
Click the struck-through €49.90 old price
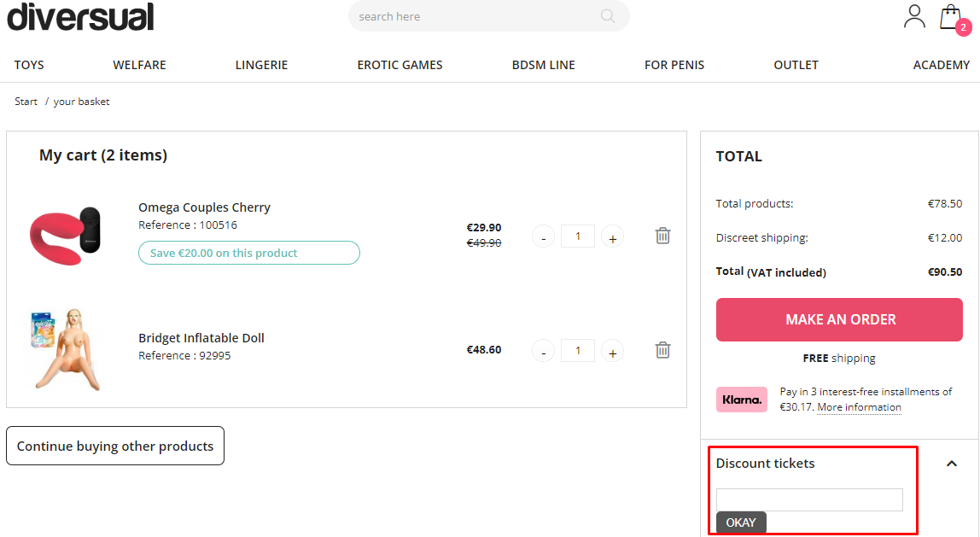[x=484, y=242]
